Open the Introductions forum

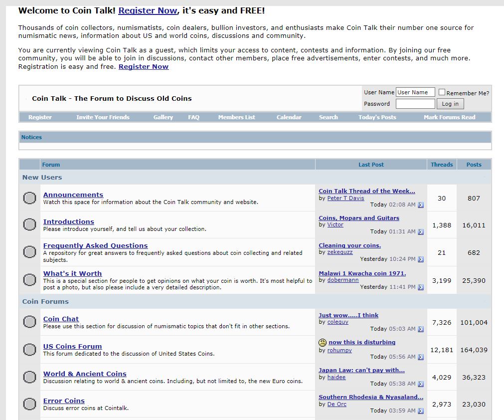(x=68, y=221)
